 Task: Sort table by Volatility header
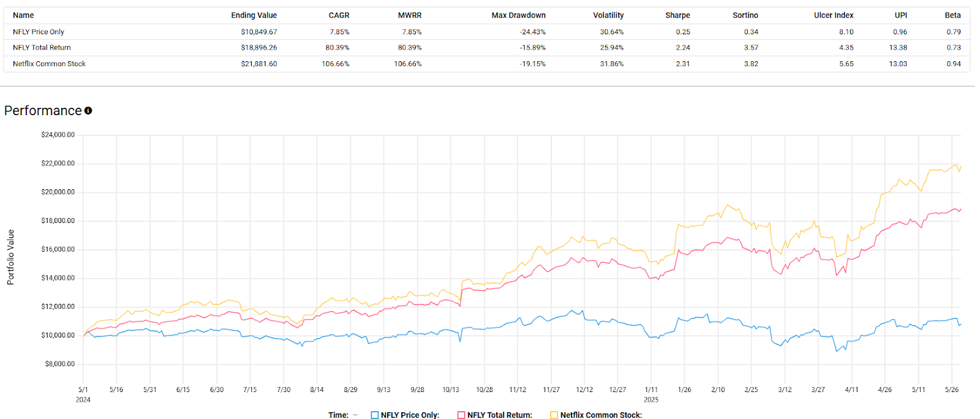tap(608, 15)
